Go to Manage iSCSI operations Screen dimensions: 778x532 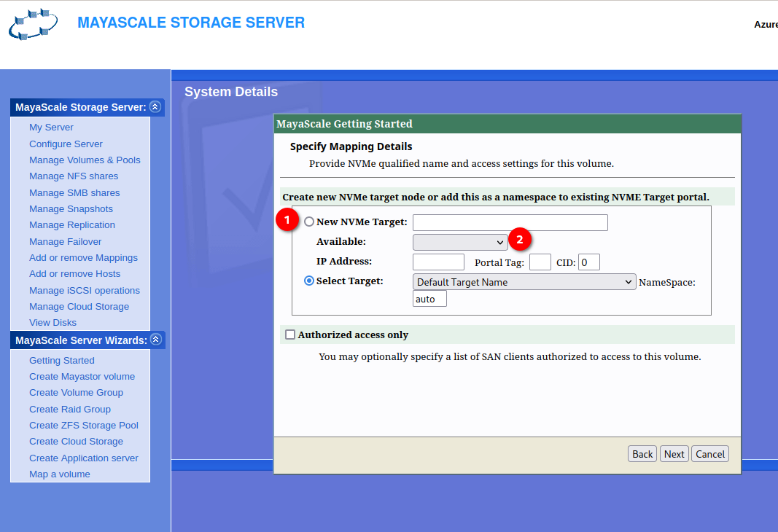click(85, 290)
